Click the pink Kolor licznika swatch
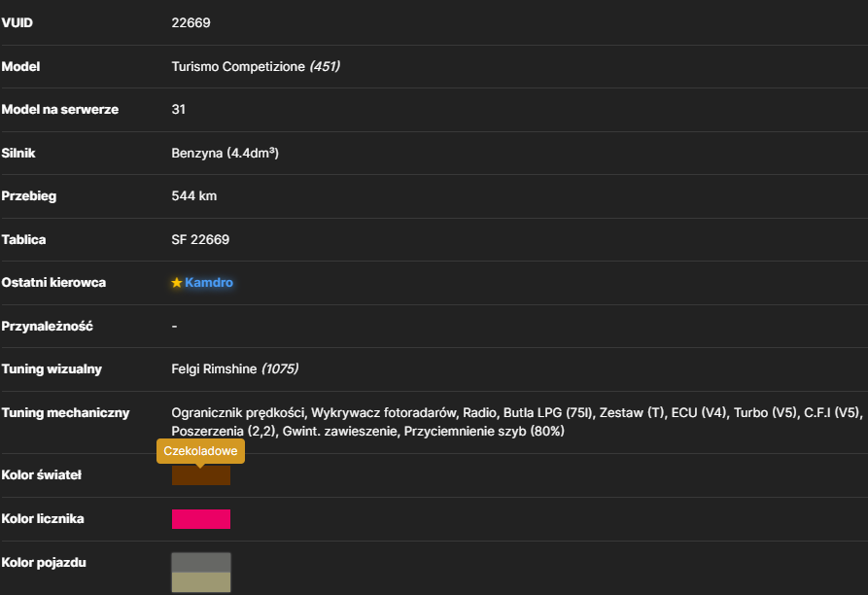 coord(201,519)
